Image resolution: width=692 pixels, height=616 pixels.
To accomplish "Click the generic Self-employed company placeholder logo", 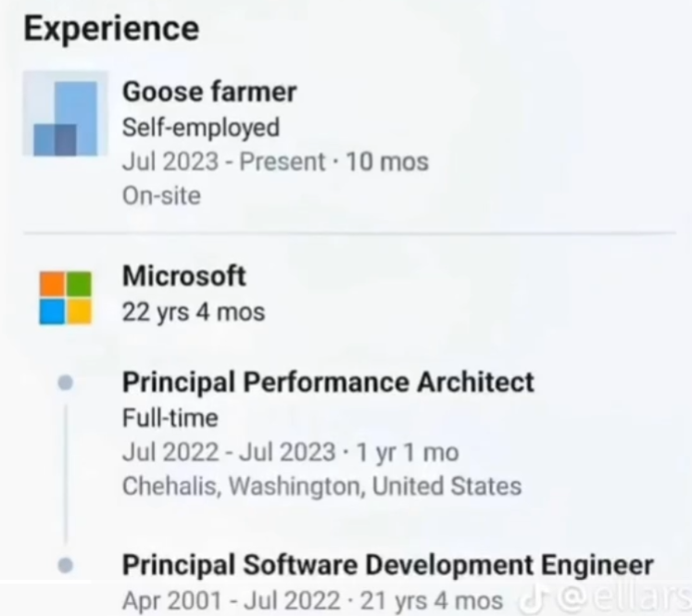I will (x=66, y=113).
